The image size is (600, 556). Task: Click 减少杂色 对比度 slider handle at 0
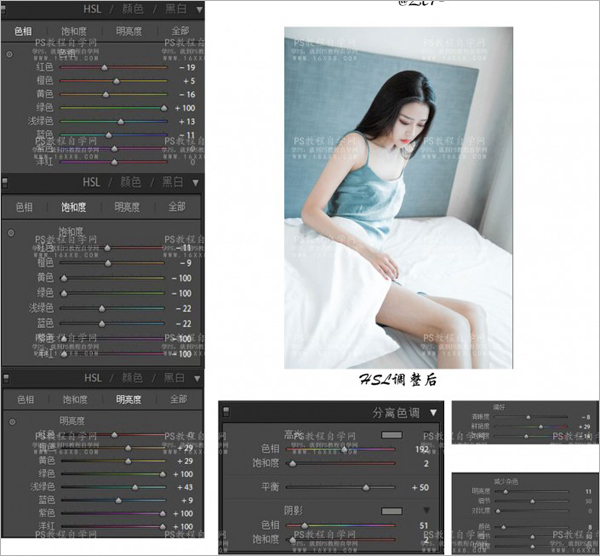(498, 511)
